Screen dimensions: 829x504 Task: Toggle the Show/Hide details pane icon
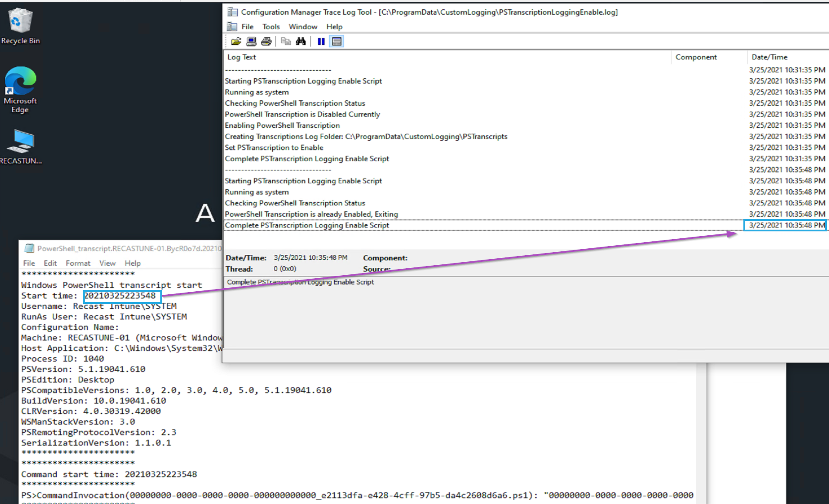[x=336, y=42]
